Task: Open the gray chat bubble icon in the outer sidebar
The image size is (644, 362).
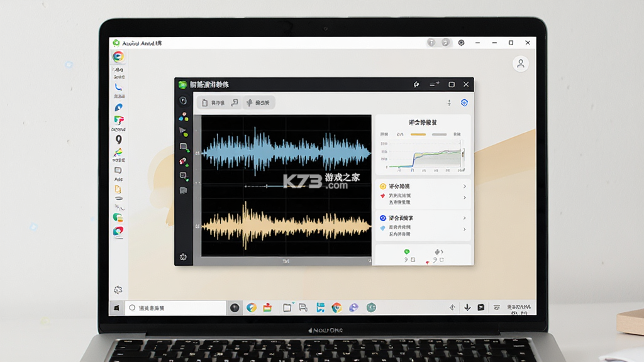Action: pyautogui.click(x=118, y=170)
